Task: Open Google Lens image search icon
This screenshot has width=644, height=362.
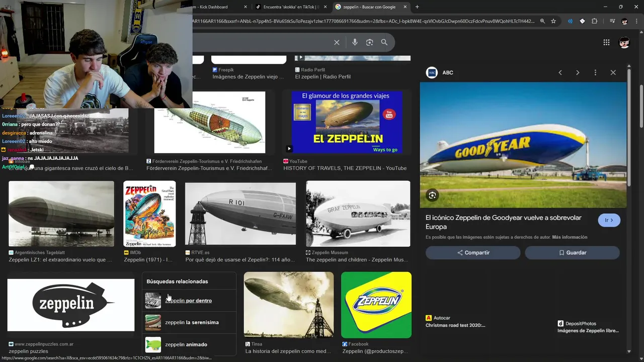Action: (369, 42)
